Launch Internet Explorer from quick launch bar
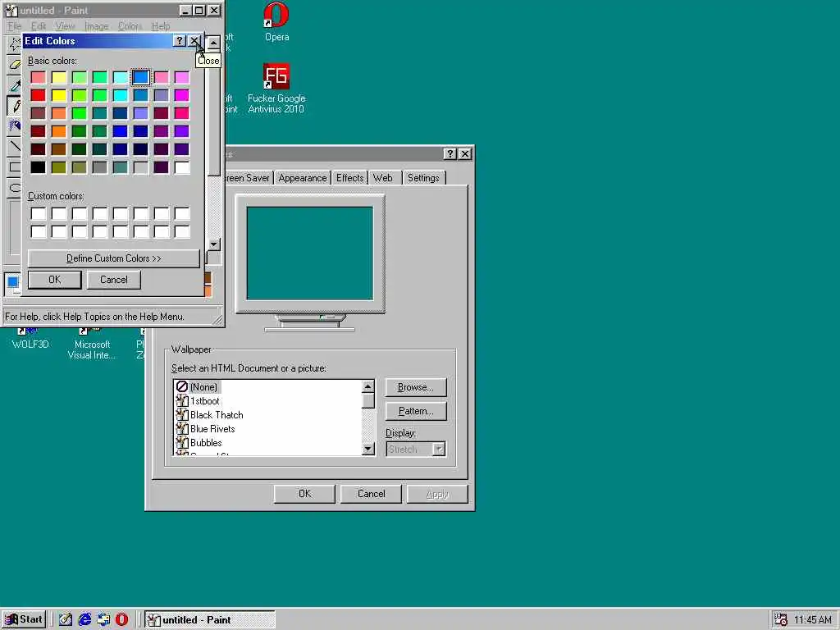The image size is (840, 630). (84, 620)
